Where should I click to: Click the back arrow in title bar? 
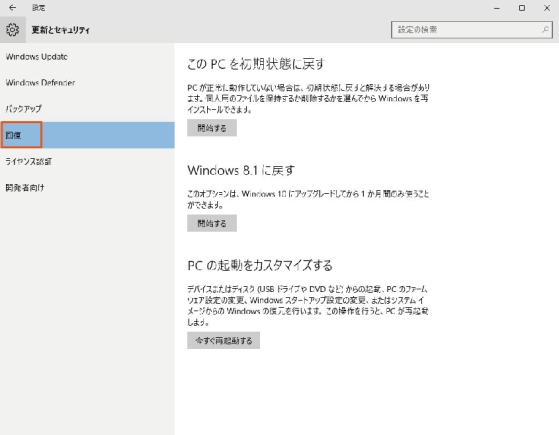coord(12,7)
